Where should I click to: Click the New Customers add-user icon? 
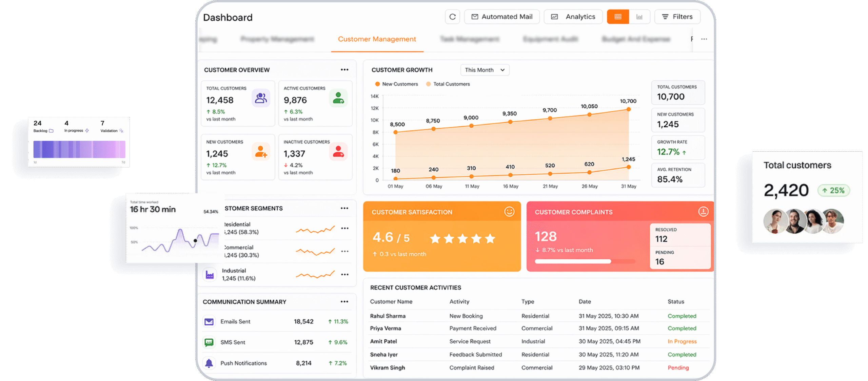coord(260,151)
